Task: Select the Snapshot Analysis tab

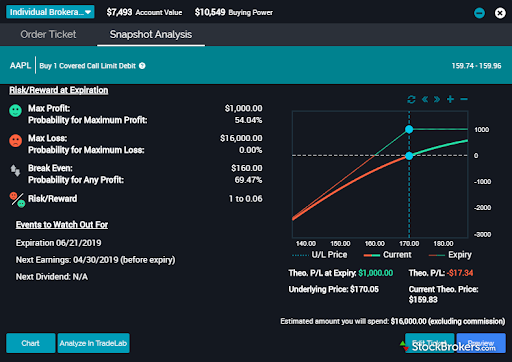Action: [x=151, y=34]
